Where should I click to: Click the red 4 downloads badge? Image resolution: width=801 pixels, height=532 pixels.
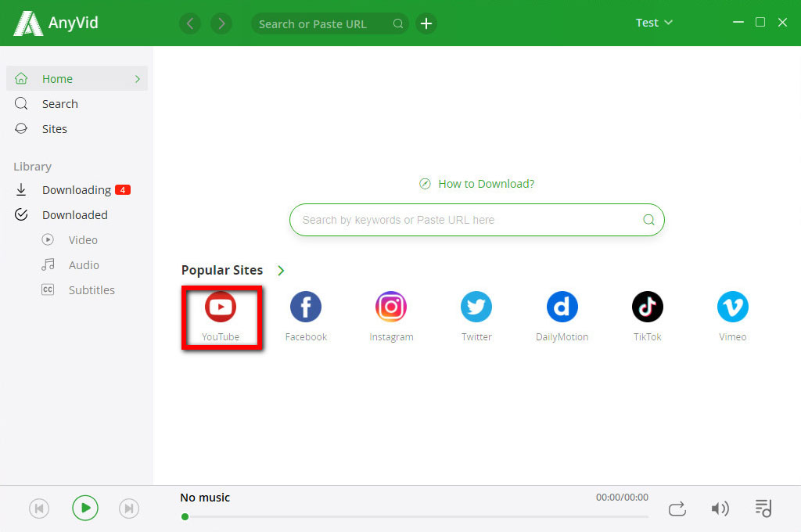(x=123, y=189)
